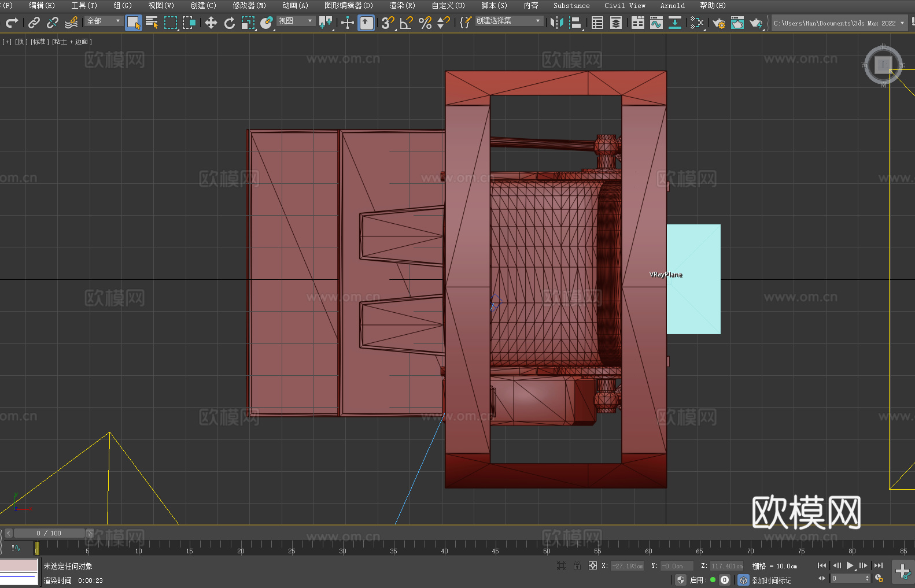Click Render Production teapot icon
The width and height of the screenshot is (915, 588).
tap(756, 23)
